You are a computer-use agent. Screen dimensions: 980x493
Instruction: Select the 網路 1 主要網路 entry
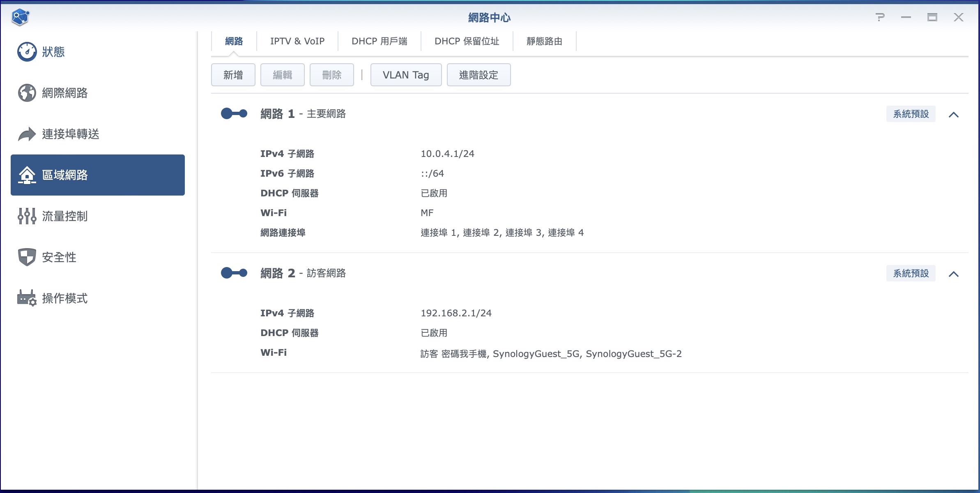pos(303,114)
